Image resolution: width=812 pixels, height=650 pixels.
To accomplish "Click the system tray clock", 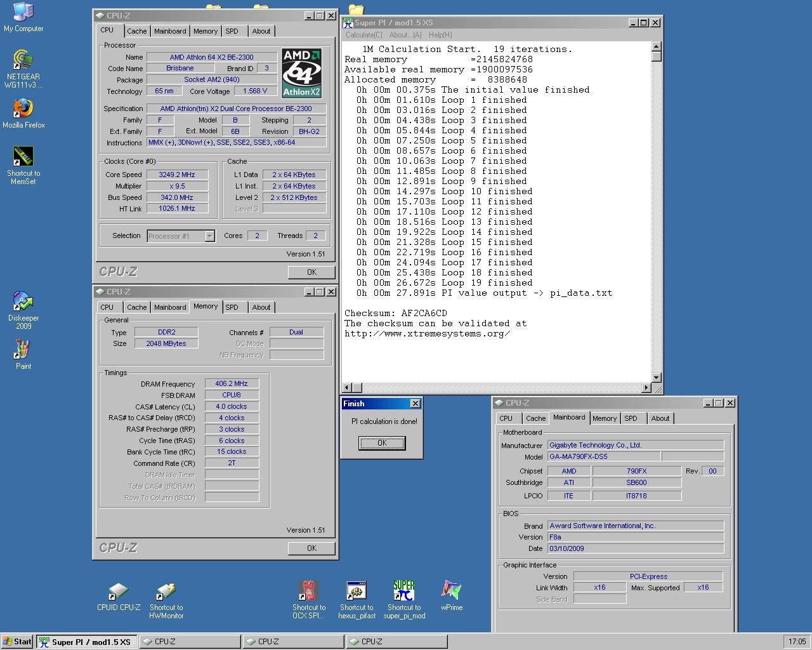I will pyautogui.click(x=797, y=642).
